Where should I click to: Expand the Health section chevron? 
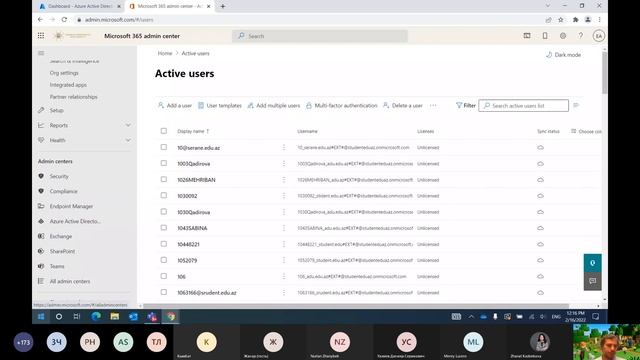128,140
